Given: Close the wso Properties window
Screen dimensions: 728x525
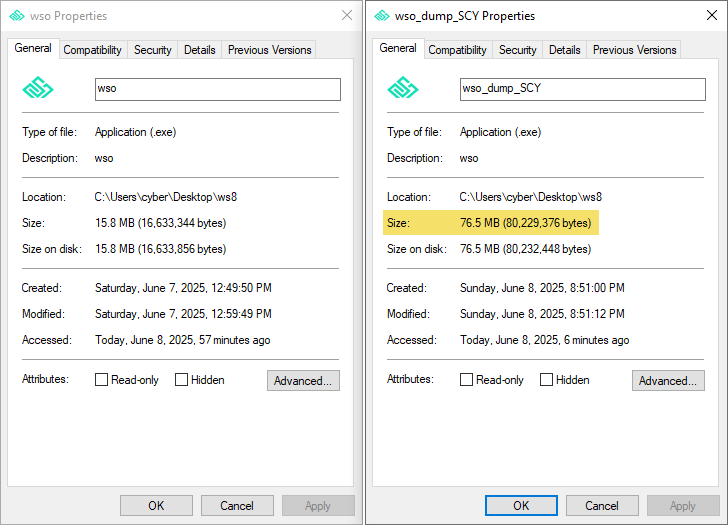Looking at the screenshot, I should pos(346,16).
